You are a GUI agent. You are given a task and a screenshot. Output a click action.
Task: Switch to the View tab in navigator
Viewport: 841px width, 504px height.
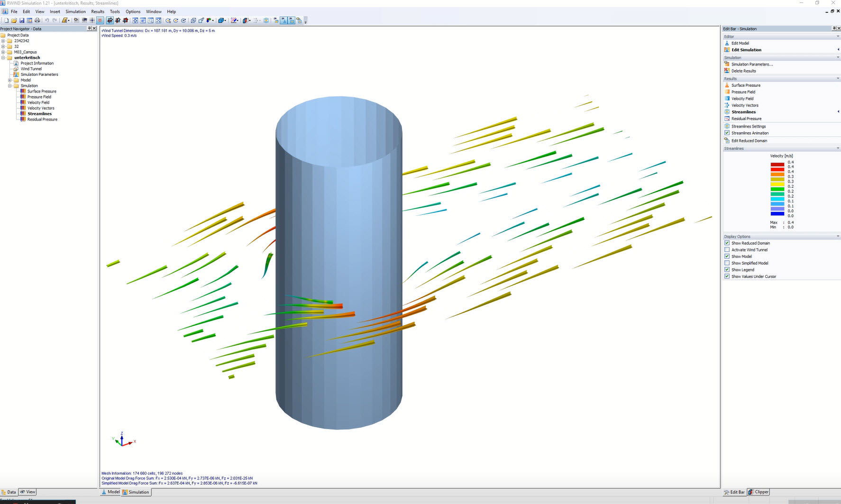click(x=27, y=492)
